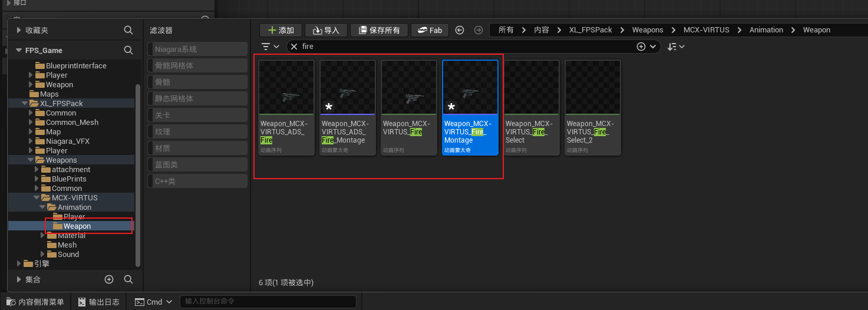Go back in content browser history
868x310 pixels.
(x=460, y=30)
